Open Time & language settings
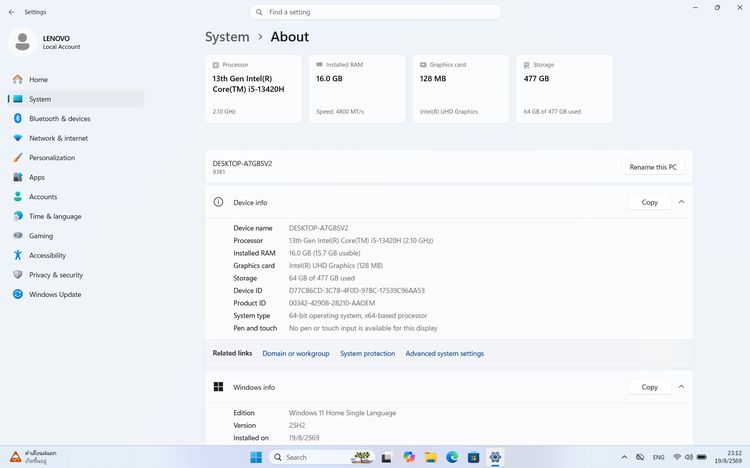Screen dimensions: 750x468 [77, 216]
